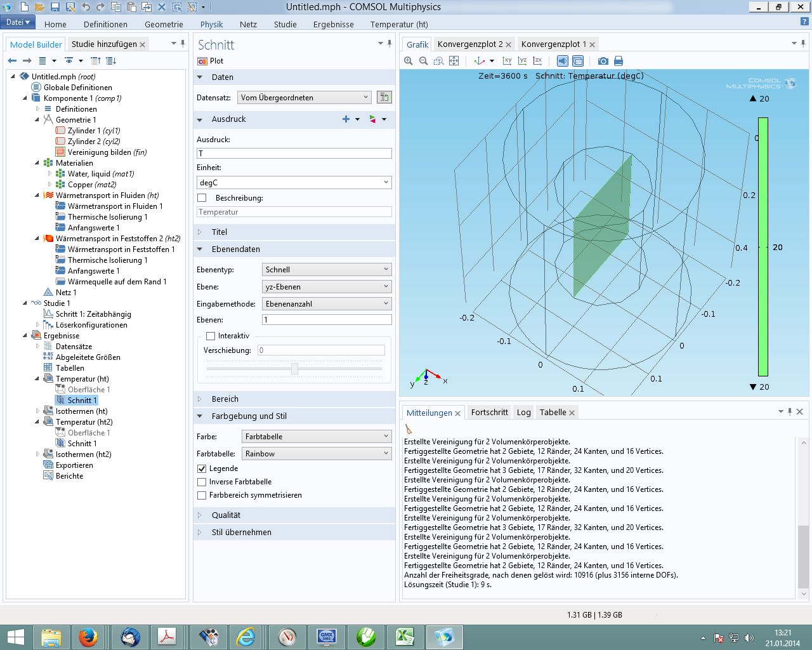Open the Geometrie ribbon tab
The height and width of the screenshot is (650, 812).
click(164, 24)
